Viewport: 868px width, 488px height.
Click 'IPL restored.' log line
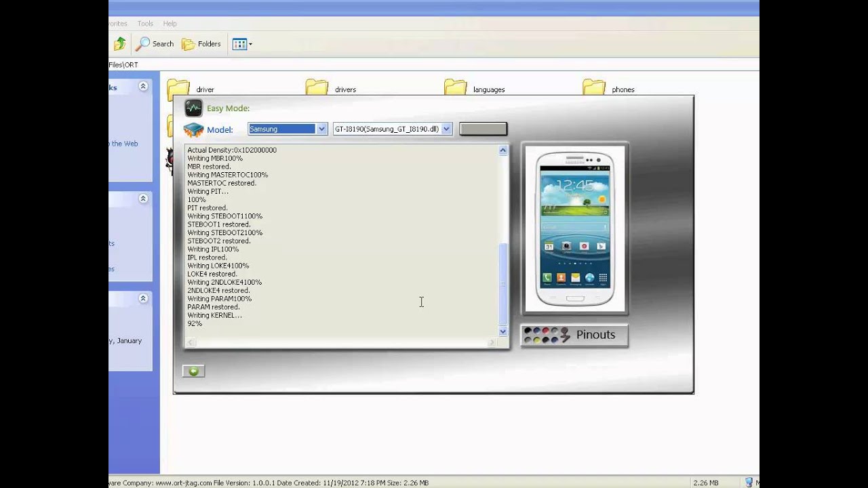[207, 258]
